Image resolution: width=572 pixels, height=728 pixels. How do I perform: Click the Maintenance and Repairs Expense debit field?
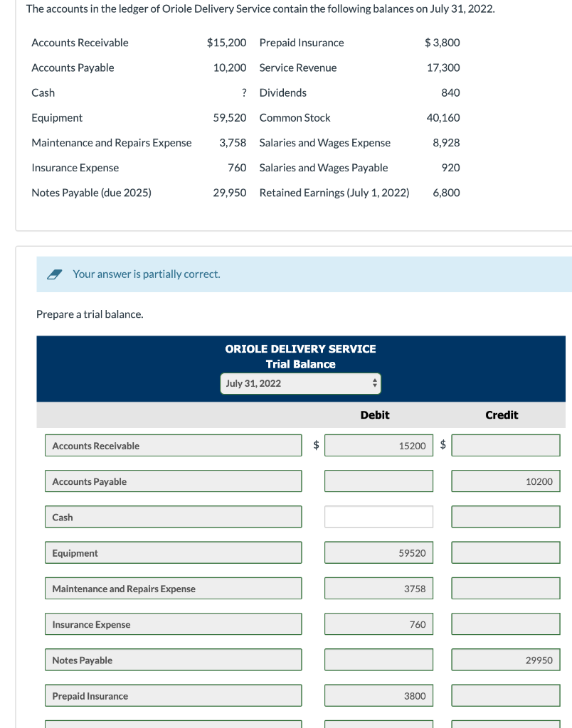coord(378,588)
